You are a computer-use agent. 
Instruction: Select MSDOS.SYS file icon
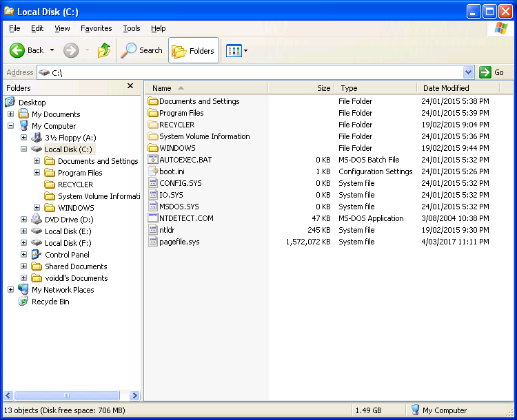click(153, 207)
